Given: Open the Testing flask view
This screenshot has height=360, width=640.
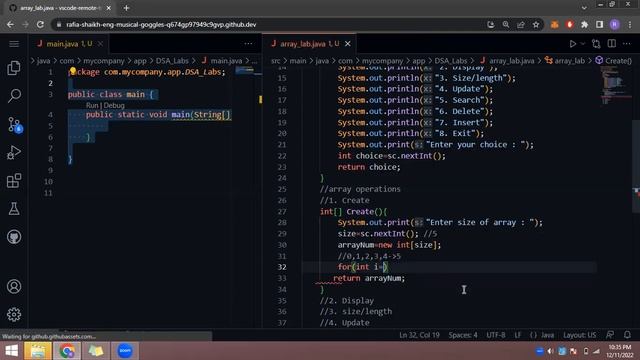Looking at the screenshot, I should 14,209.
